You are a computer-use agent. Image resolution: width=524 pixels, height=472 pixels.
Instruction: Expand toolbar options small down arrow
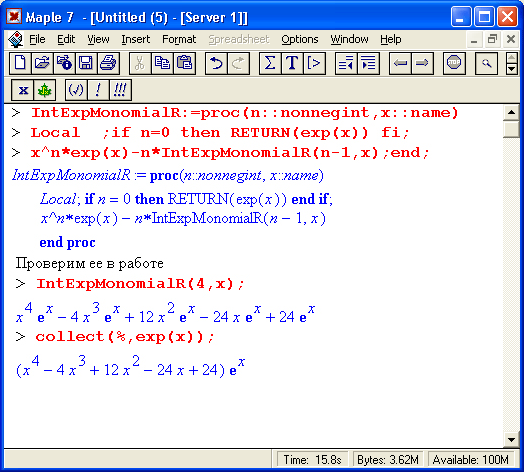[511, 69]
